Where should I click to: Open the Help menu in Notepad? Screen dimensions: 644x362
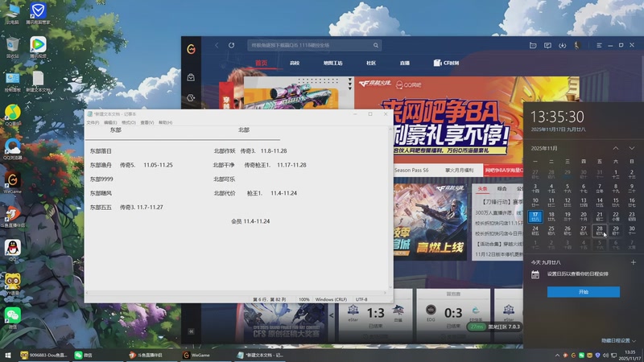[166, 122]
